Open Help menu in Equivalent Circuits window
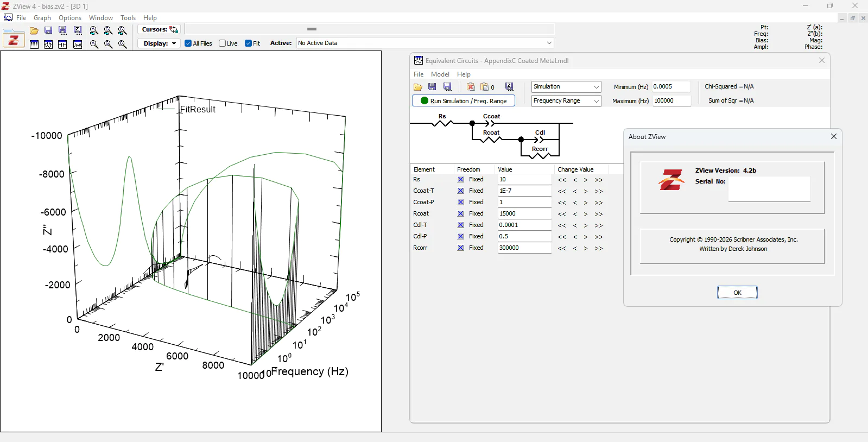This screenshot has height=442, width=868. (464, 74)
